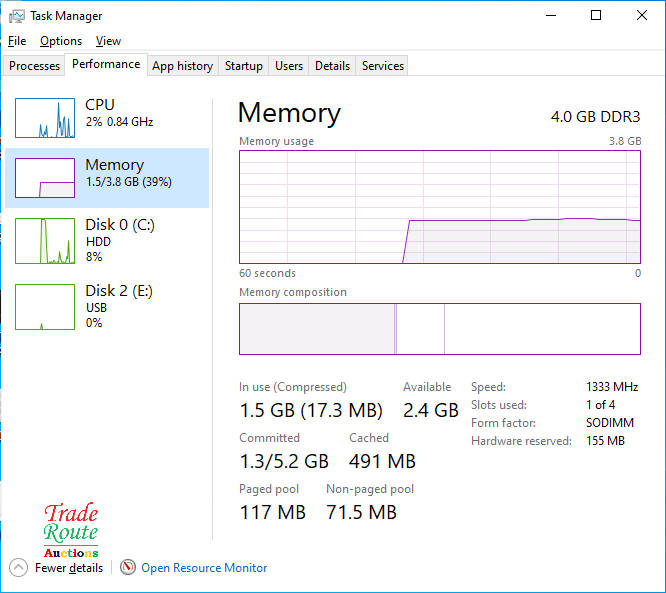Maximize the Task Manager window

596,16
